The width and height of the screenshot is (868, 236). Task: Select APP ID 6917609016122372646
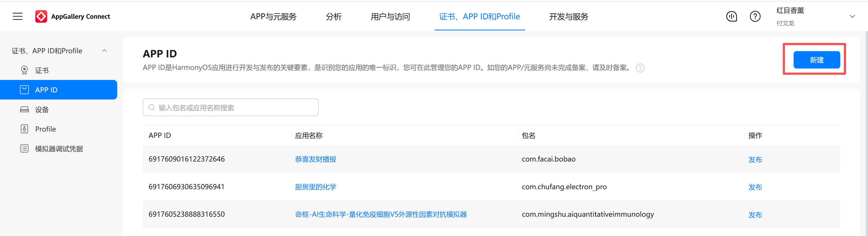(187, 159)
